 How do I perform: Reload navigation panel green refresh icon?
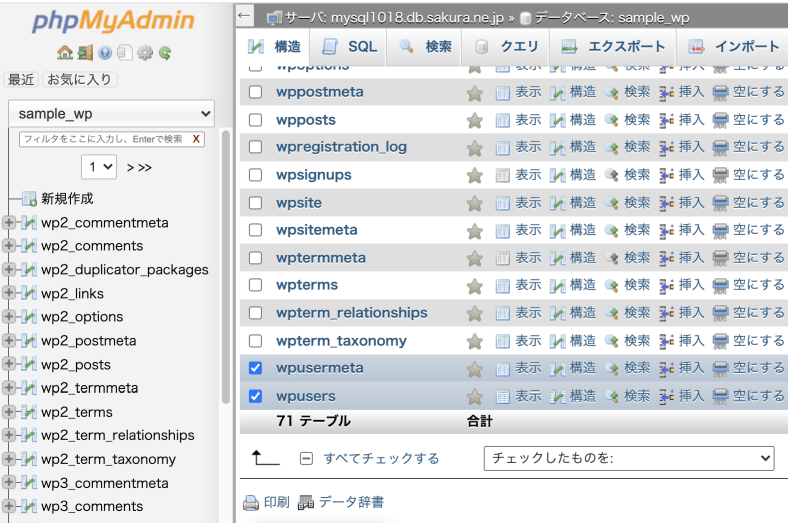[165, 52]
